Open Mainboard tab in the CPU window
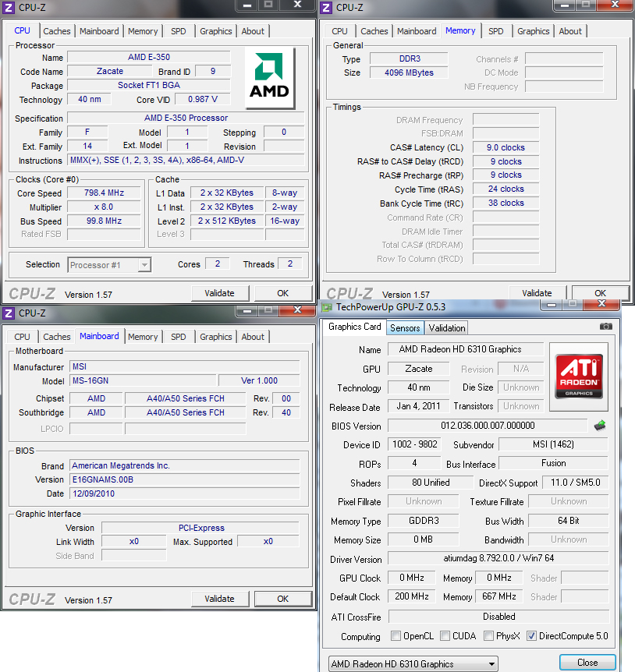 click(x=99, y=31)
